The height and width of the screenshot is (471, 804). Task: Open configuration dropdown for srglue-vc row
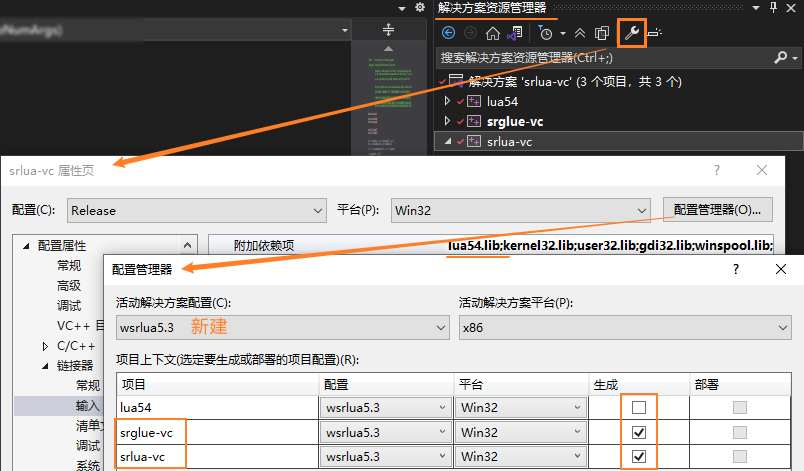pos(386,433)
